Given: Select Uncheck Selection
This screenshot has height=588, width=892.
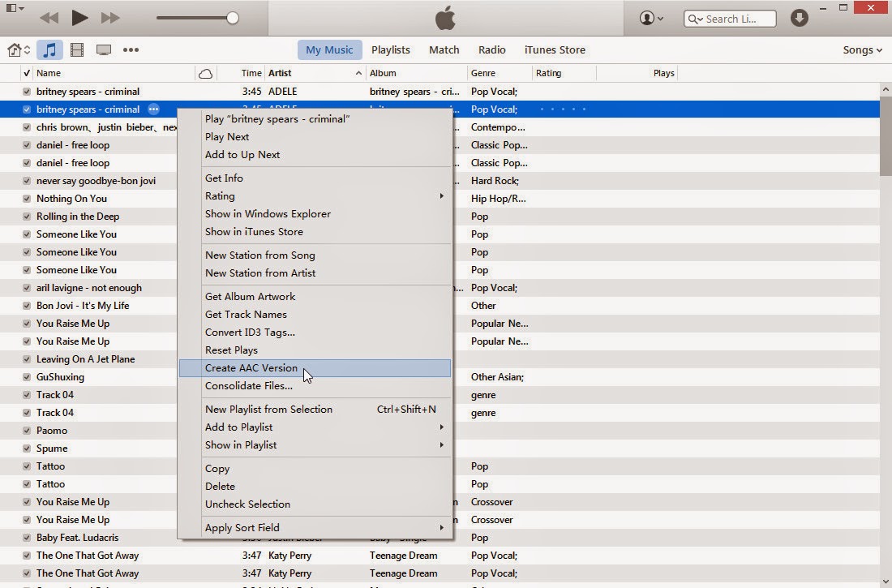Looking at the screenshot, I should [315, 504].
